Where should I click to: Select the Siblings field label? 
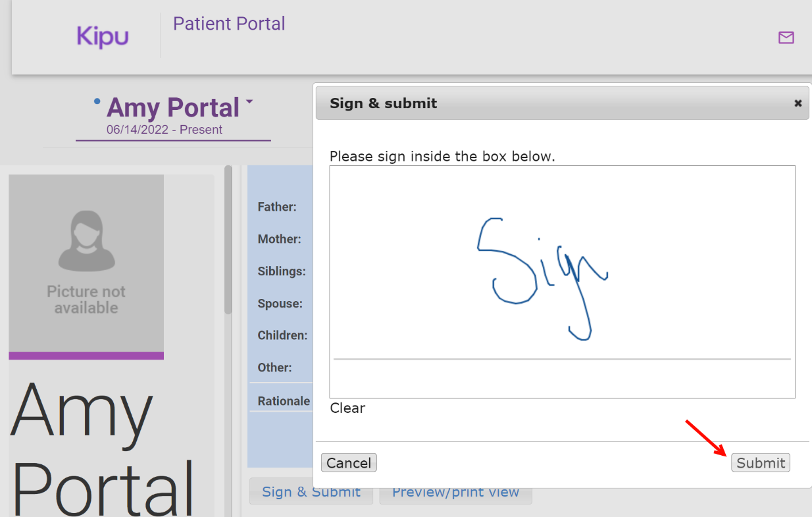coord(282,271)
